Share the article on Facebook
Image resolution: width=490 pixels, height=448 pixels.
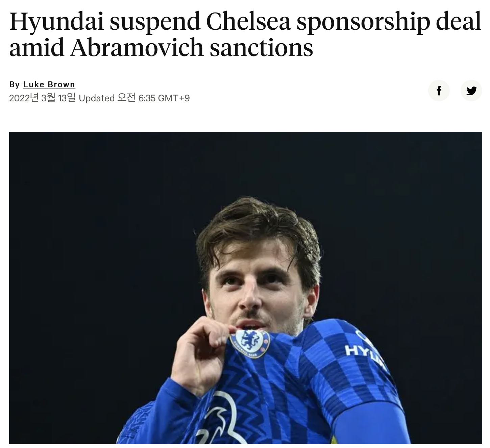[439, 91]
